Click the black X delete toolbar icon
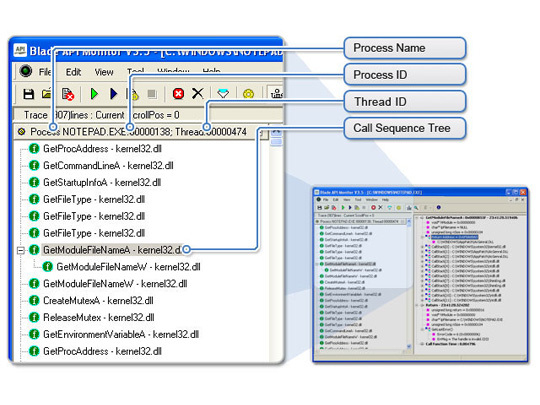The image size is (540, 405). click(x=198, y=93)
